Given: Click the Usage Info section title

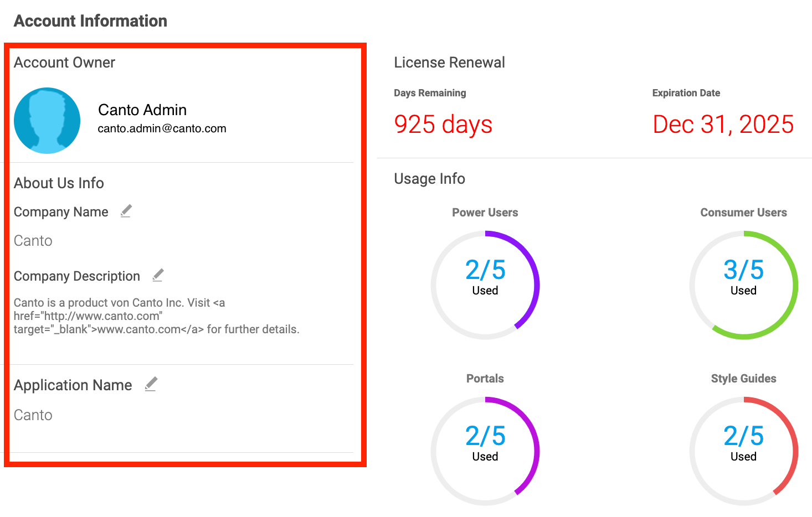Looking at the screenshot, I should [429, 179].
